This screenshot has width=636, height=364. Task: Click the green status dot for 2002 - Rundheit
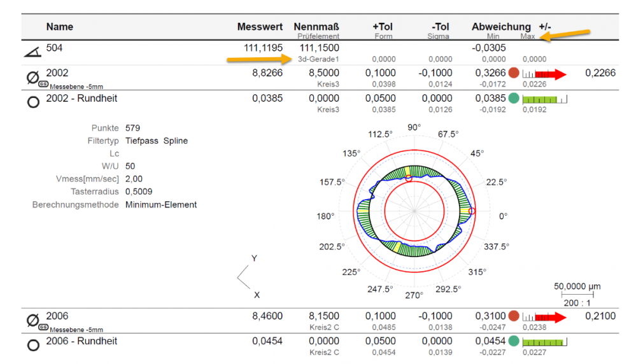513,99
